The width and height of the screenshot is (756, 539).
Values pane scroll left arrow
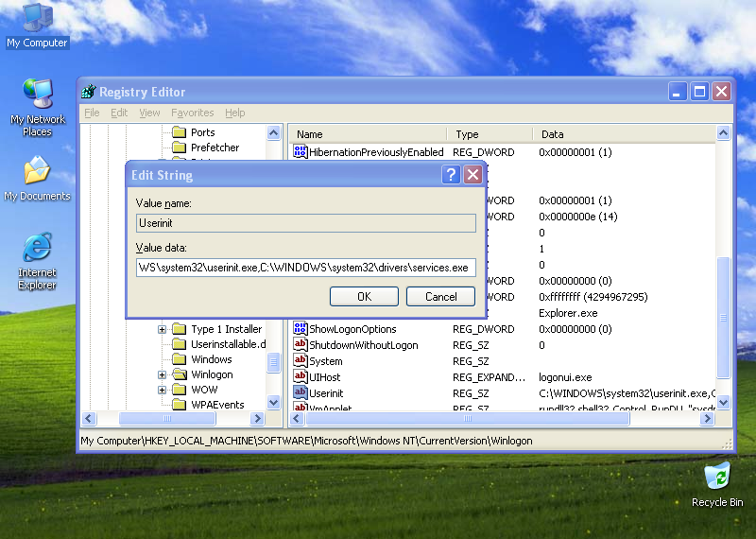click(298, 418)
